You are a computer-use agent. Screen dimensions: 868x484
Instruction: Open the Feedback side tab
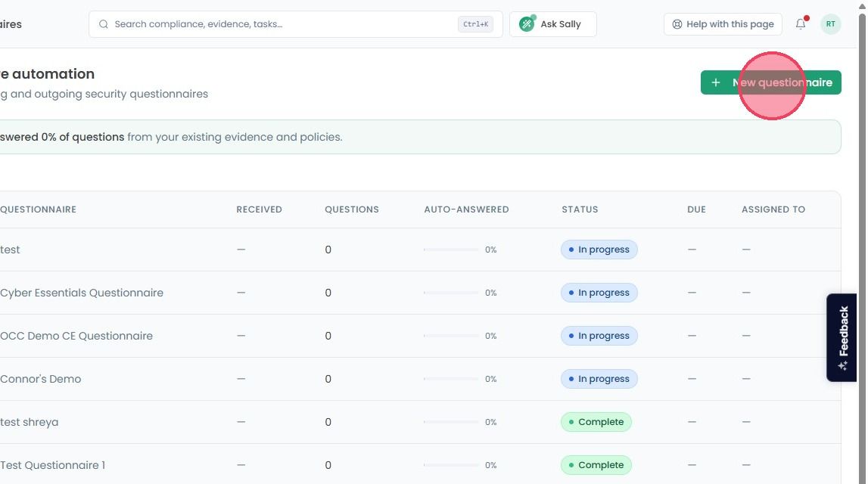842,337
